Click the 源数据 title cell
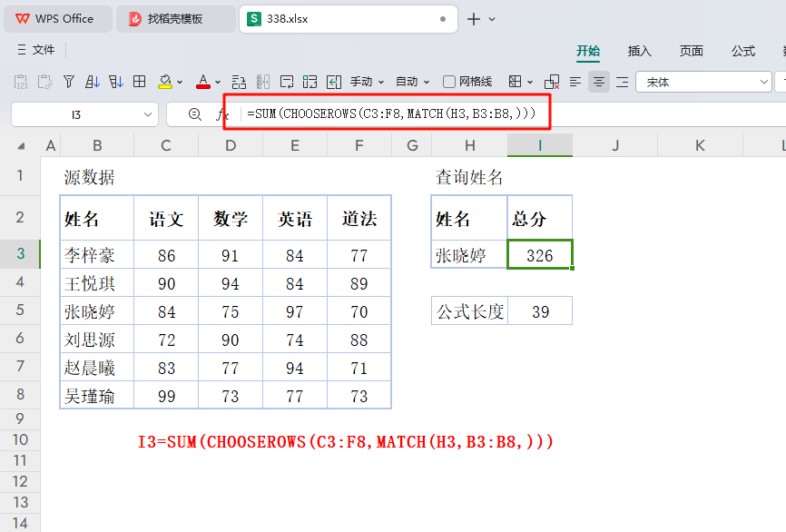This screenshot has height=532, width=786. tap(97, 176)
